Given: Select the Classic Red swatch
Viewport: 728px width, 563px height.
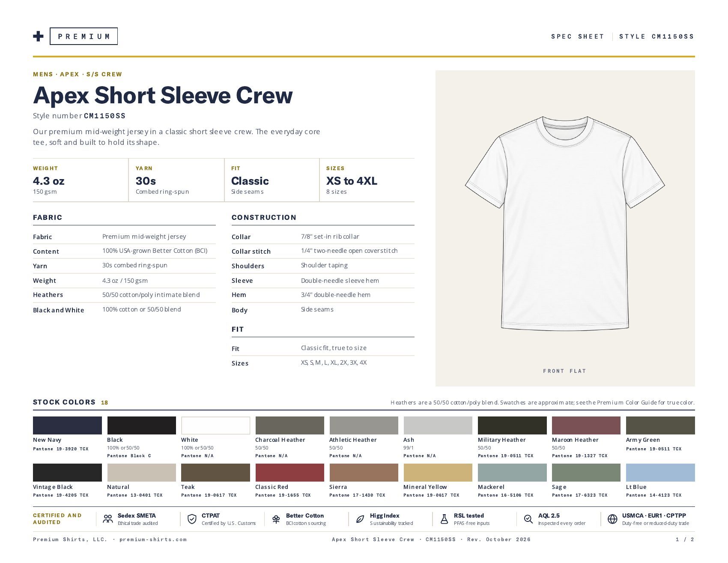Looking at the screenshot, I should [289, 473].
